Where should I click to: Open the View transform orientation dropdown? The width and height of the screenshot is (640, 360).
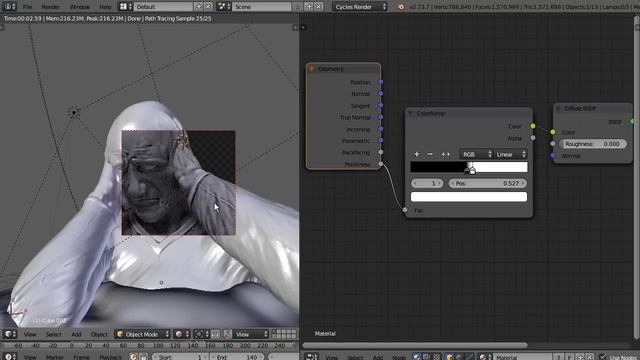pyautogui.click(x=251, y=334)
